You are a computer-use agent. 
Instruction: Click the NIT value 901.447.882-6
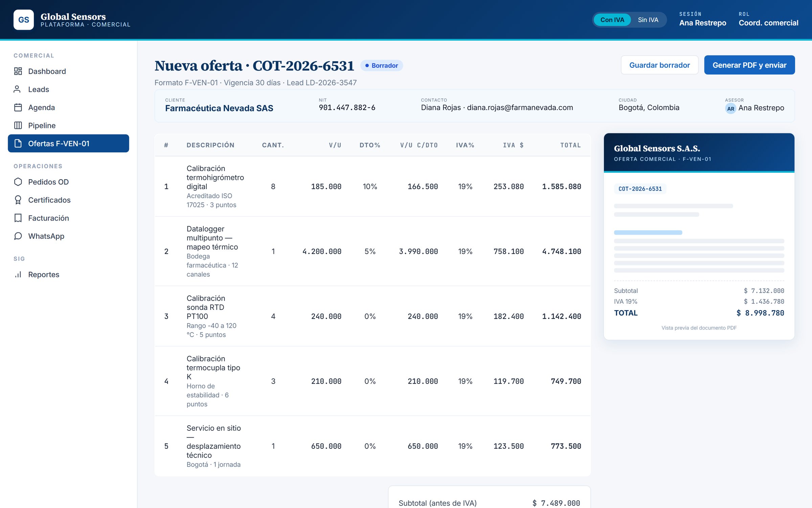pyautogui.click(x=347, y=107)
